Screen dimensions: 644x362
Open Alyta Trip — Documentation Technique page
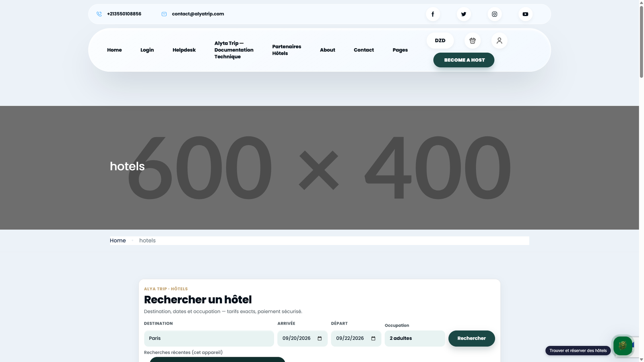coord(234,50)
